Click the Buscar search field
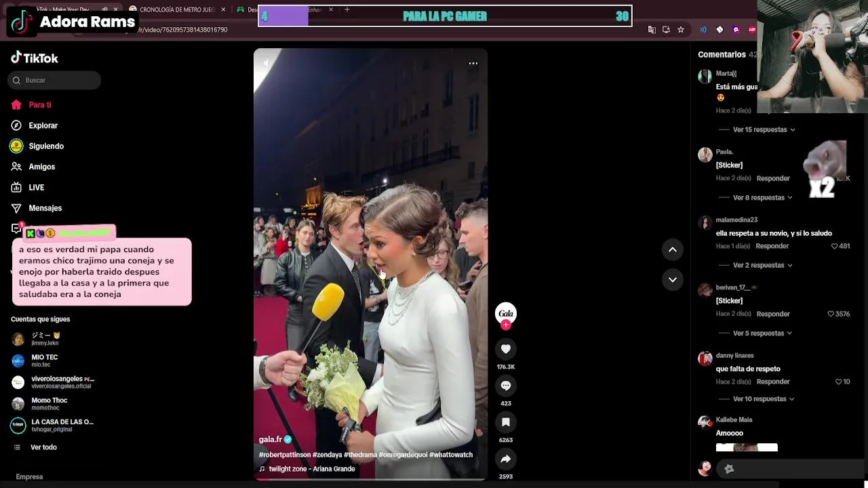 tap(54, 80)
